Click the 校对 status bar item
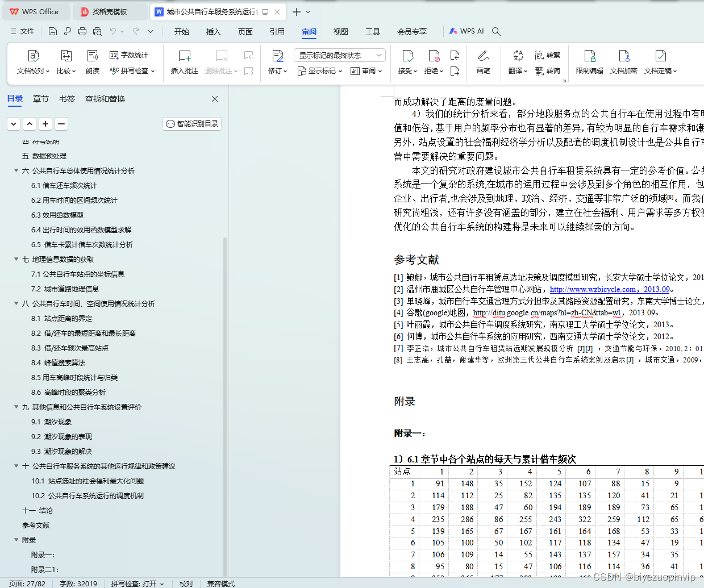 point(186,583)
